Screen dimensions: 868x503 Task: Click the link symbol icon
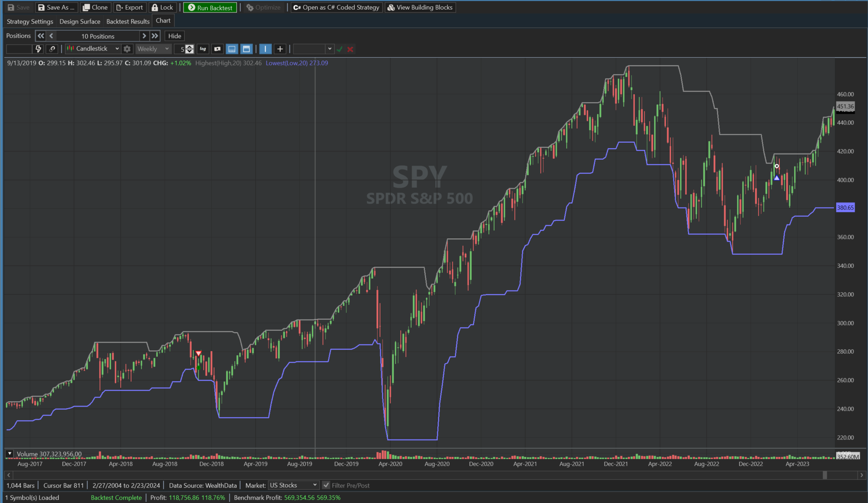tap(52, 49)
